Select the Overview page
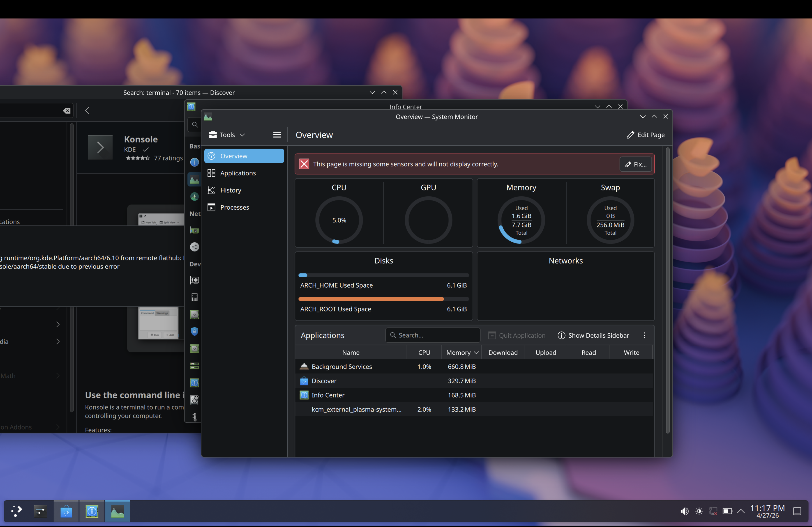812x527 pixels. (x=244, y=156)
